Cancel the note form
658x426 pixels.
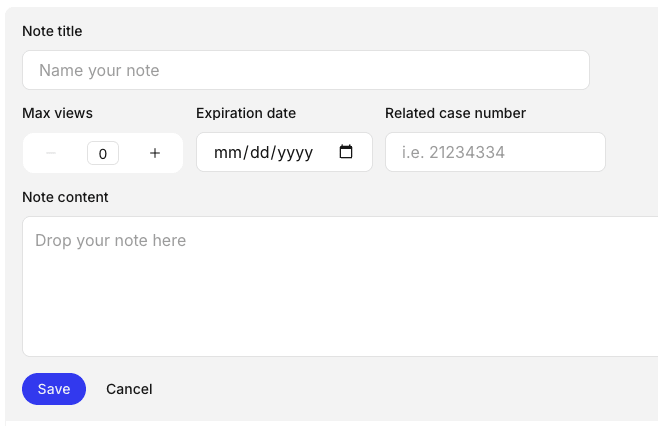point(129,389)
